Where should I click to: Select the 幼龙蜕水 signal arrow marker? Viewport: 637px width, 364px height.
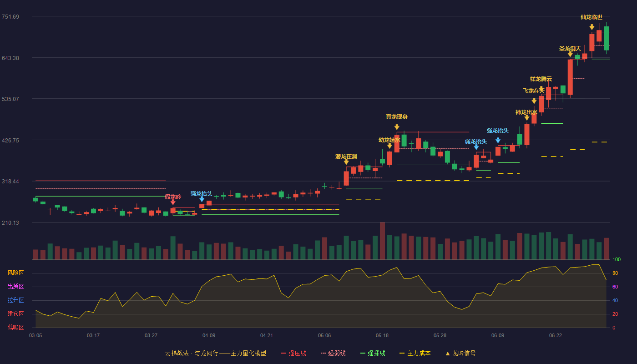tap(389, 146)
